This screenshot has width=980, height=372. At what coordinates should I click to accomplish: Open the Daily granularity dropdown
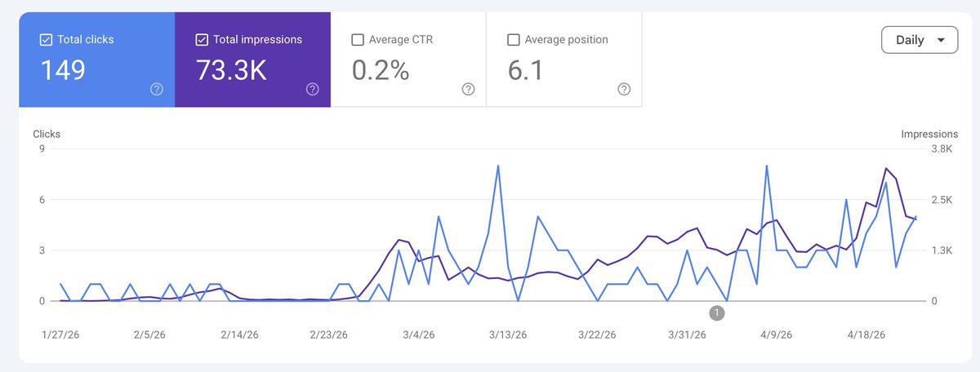(920, 40)
